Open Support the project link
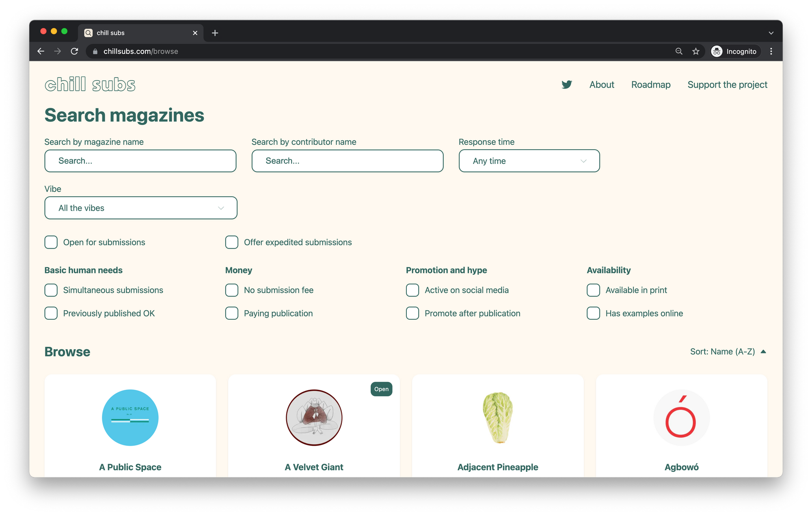 coord(727,84)
